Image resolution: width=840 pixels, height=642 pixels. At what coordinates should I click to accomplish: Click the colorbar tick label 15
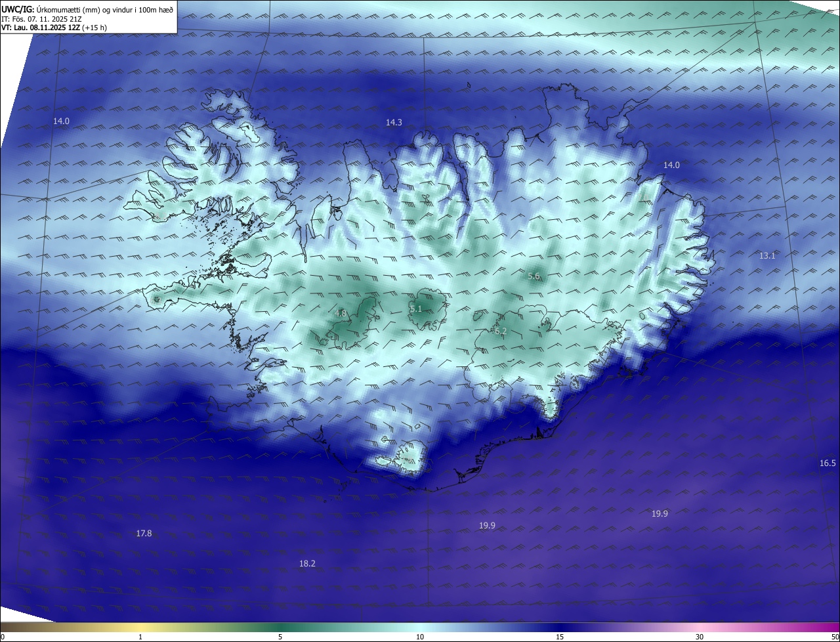[x=560, y=637]
